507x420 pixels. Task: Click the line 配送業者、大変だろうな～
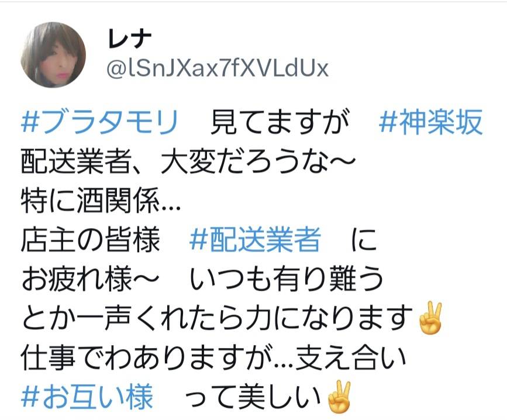(188, 161)
